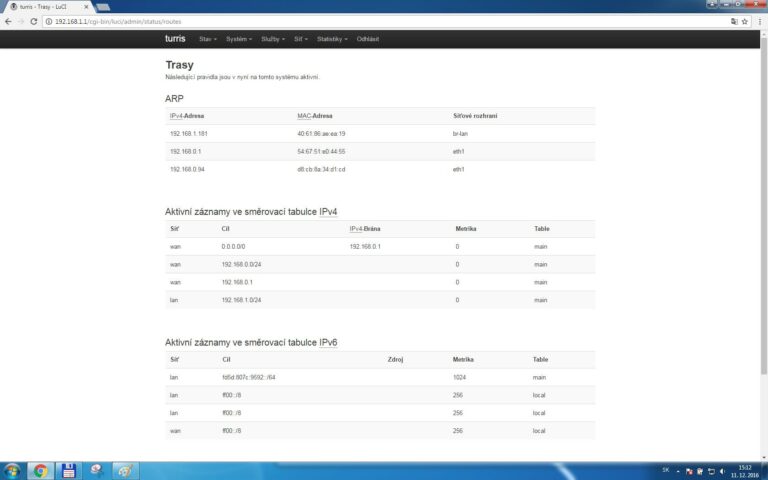Image resolution: width=768 pixels, height=480 pixels.
Task: Show hidden tray icons arrow
Action: (x=678, y=471)
